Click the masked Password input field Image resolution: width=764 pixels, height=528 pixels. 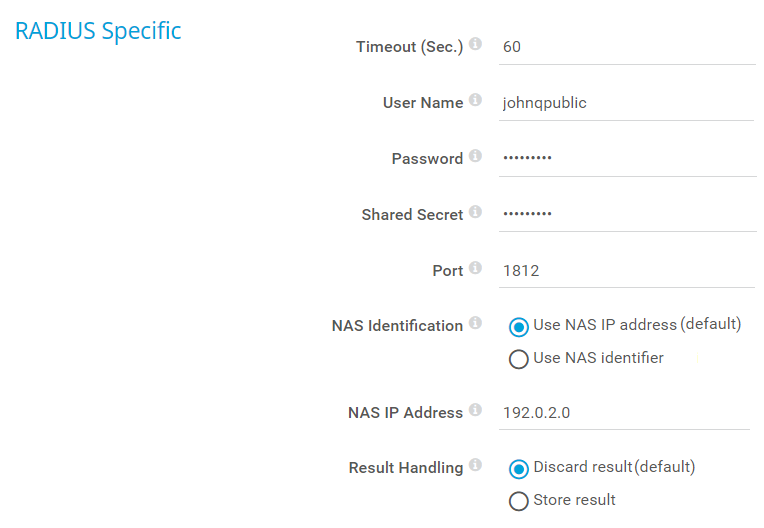click(x=627, y=159)
